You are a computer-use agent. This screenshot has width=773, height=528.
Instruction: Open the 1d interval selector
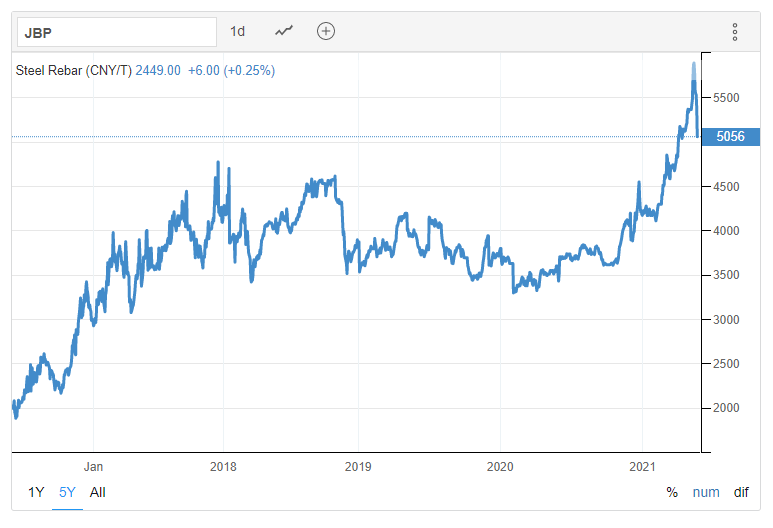tap(237, 32)
